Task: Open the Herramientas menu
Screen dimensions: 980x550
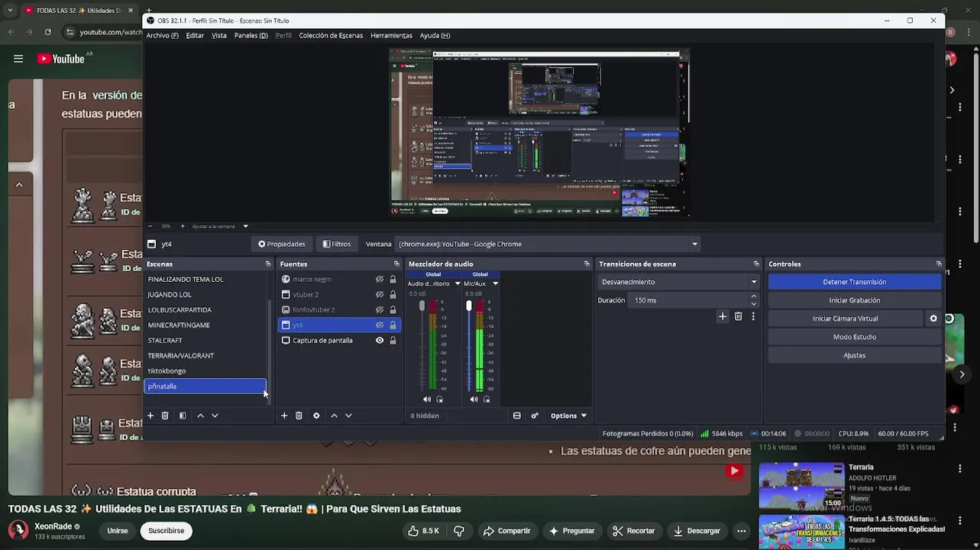Action: click(x=391, y=35)
